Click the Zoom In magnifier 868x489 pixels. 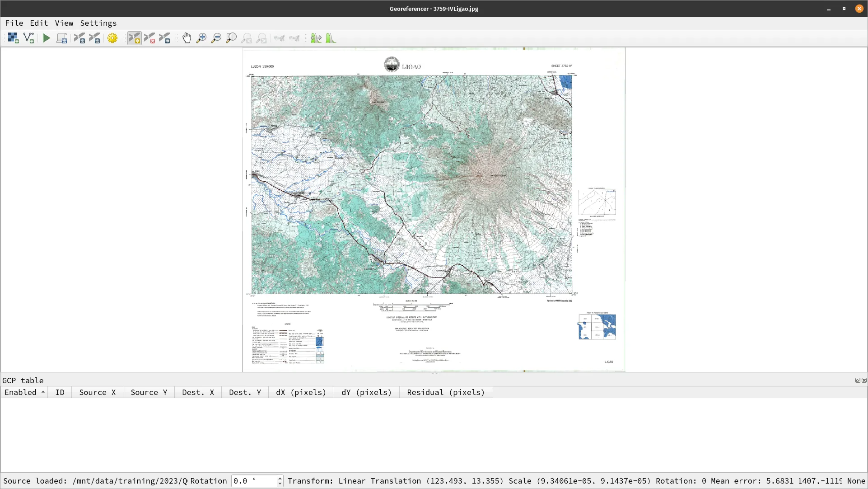(201, 38)
